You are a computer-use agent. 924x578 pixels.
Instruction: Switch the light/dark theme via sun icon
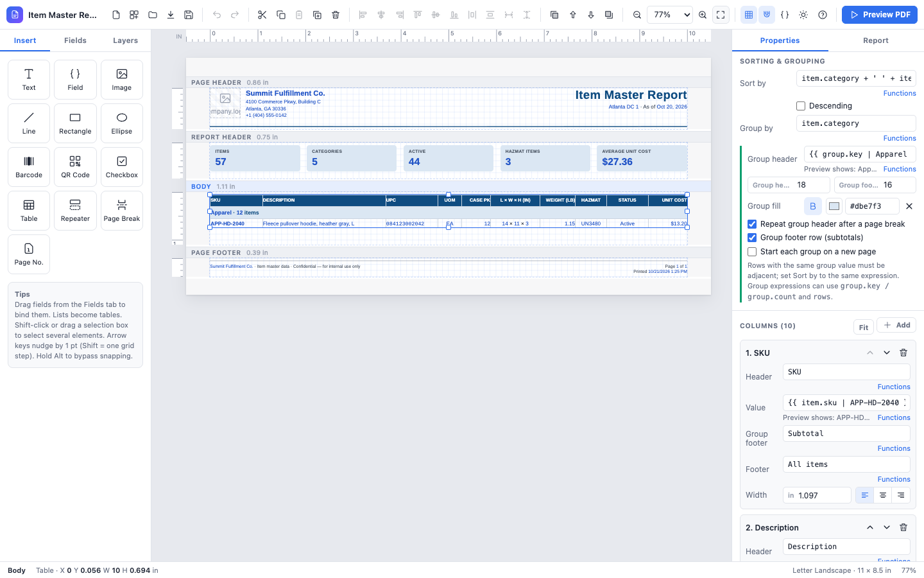click(803, 15)
